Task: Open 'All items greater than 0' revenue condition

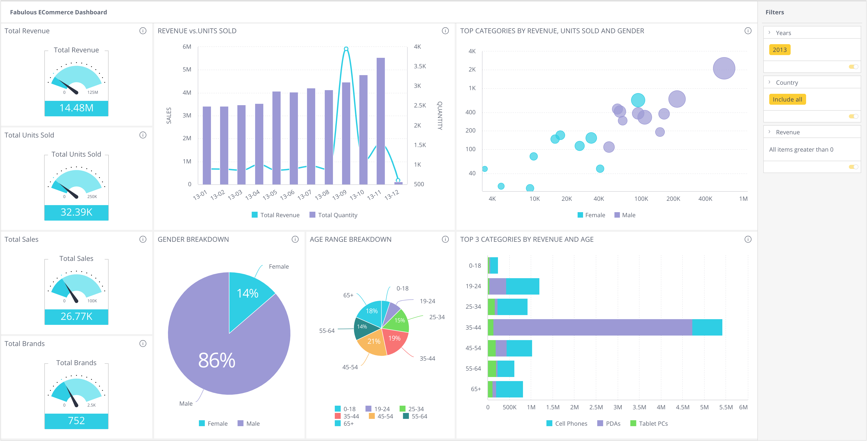Action: [801, 149]
